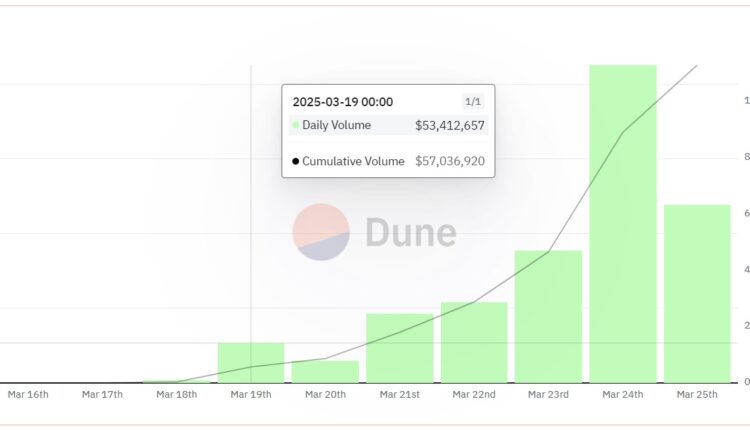Click the Mar 24th axis label
Screen dimensions: 750x430
point(623,394)
